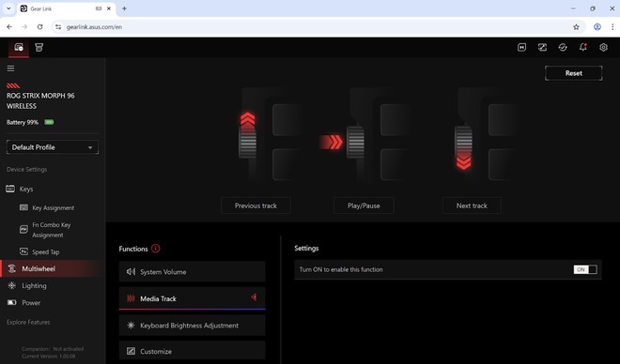Screen dimensions: 620x364
Task: Click the Power battery icon in sidebar
Action: click(12, 302)
